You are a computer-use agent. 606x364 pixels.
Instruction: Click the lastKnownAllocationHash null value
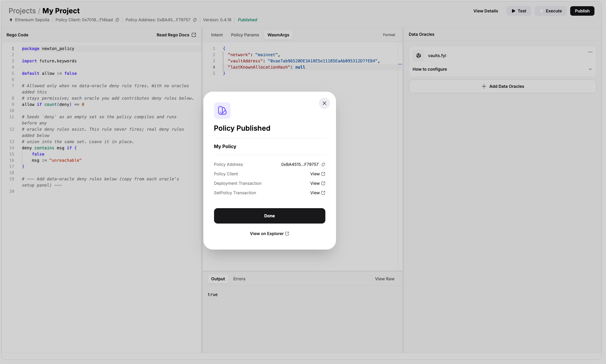300,67
